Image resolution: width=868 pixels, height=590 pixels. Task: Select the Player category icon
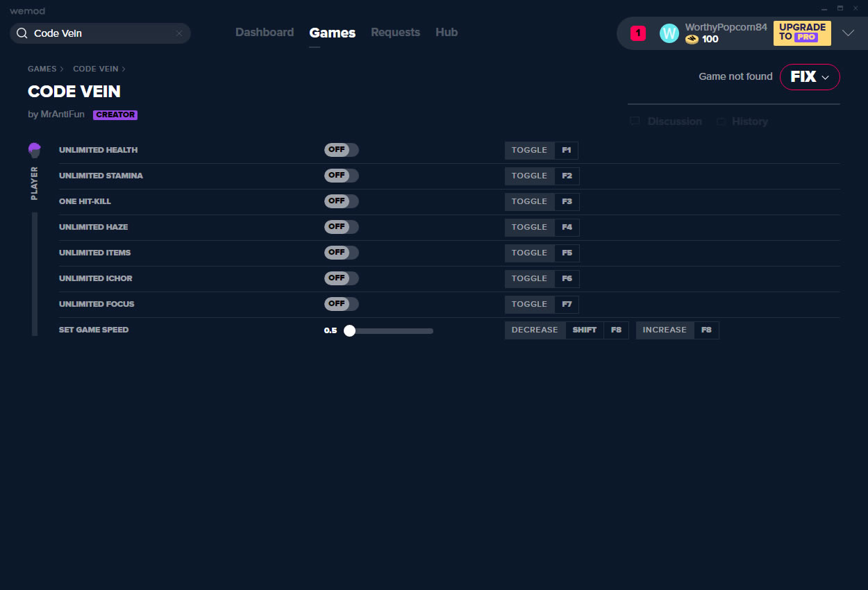coord(35,150)
